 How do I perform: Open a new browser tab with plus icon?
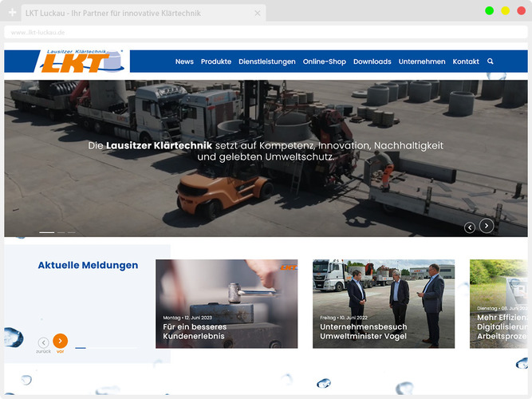pos(12,14)
